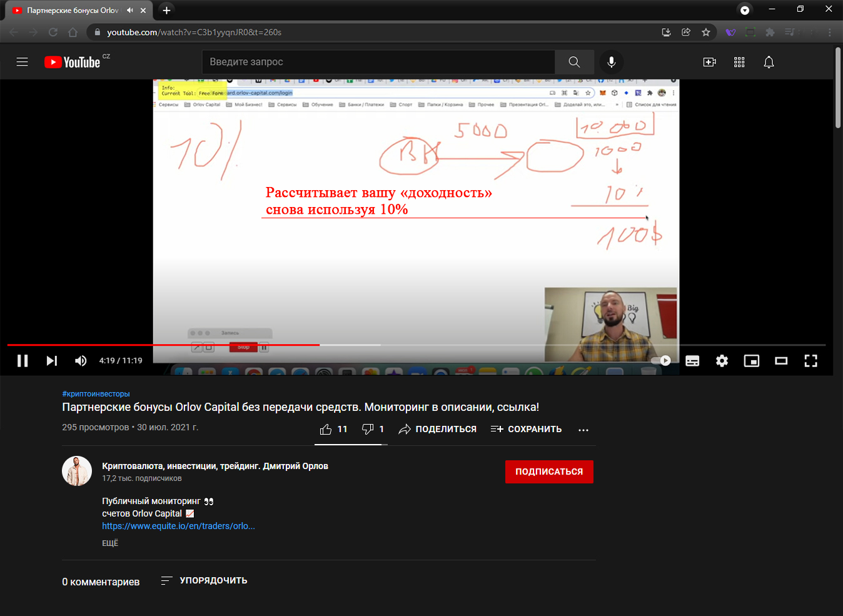Open player settings gear
The image size is (843, 616).
coord(722,361)
